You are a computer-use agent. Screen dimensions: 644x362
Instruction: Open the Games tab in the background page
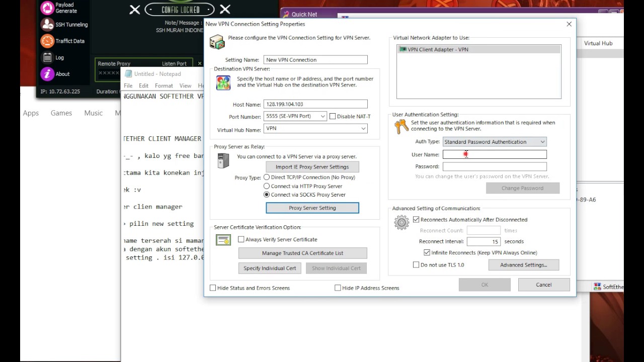pyautogui.click(x=61, y=113)
